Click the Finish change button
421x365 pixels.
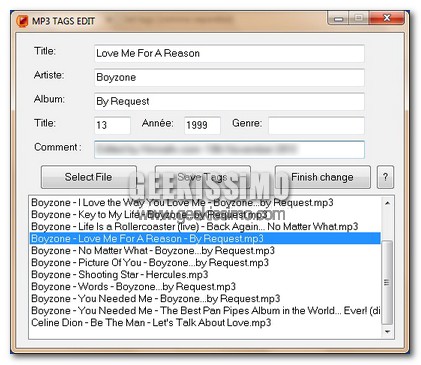tap(322, 177)
